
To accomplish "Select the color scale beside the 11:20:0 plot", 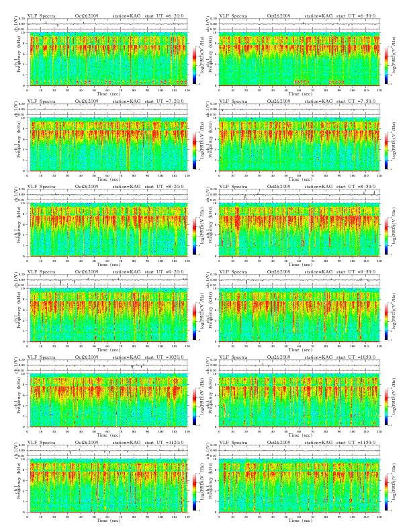I will 194,492.
